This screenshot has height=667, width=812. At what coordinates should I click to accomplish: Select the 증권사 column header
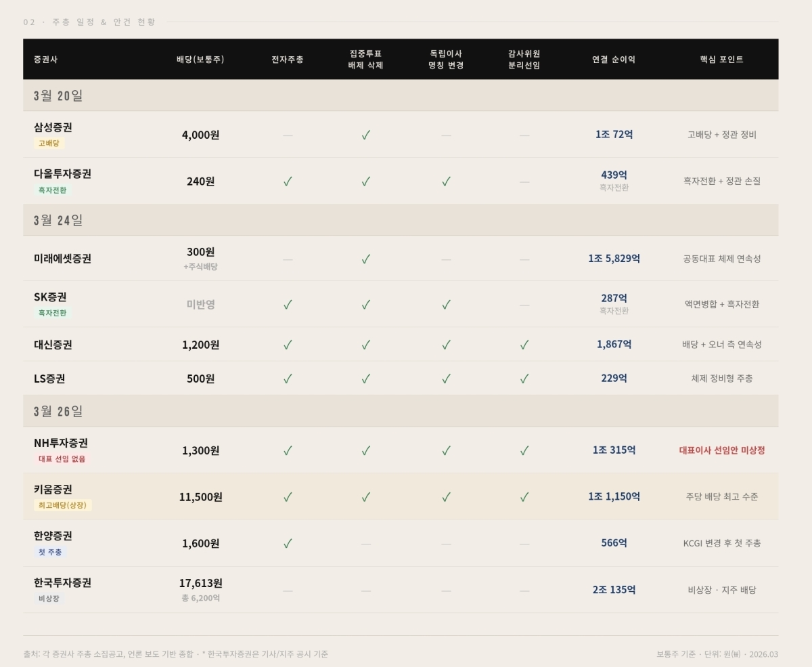45,60
